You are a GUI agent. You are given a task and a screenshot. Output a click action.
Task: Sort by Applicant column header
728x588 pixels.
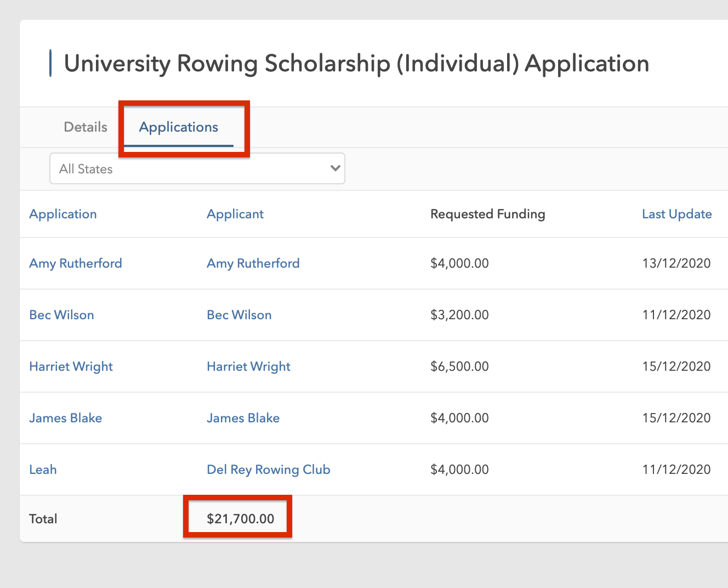pos(235,214)
